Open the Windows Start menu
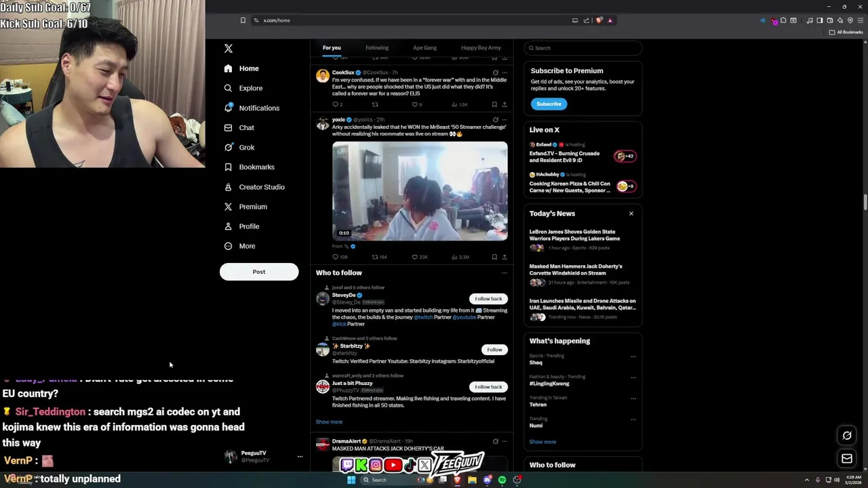This screenshot has height=488, width=868. pos(351,480)
